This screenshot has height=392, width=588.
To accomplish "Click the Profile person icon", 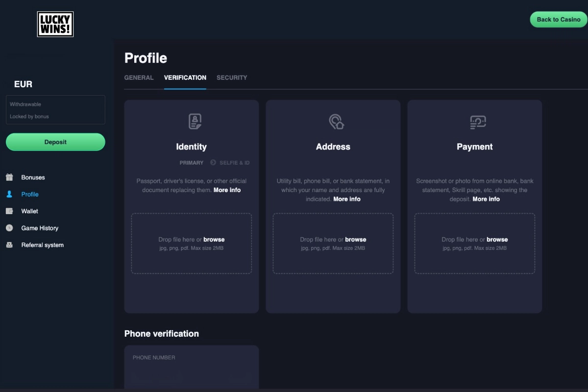I will [9, 194].
